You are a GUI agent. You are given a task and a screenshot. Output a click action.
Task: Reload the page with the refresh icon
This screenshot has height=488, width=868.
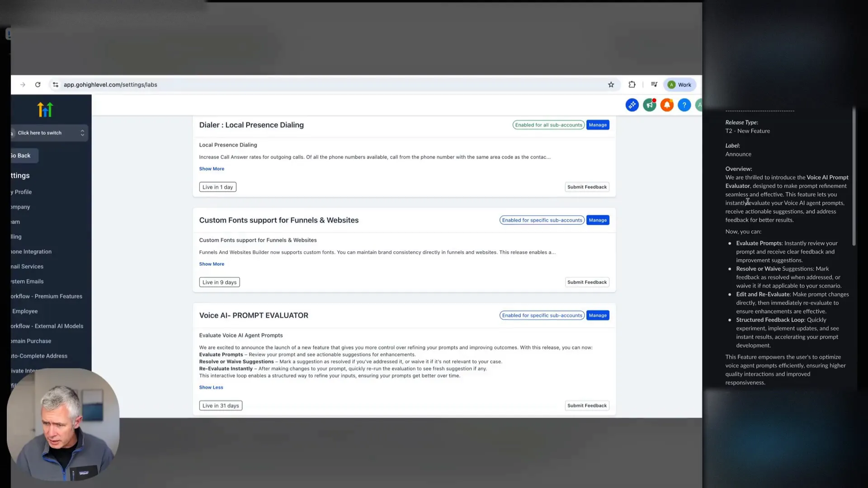38,84
